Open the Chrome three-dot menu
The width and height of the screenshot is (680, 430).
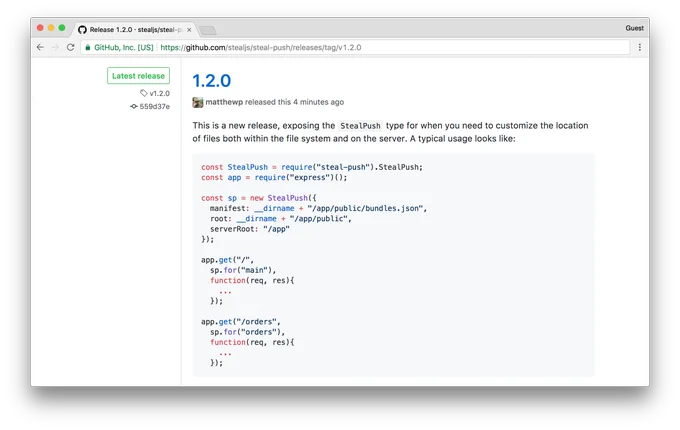(x=639, y=47)
